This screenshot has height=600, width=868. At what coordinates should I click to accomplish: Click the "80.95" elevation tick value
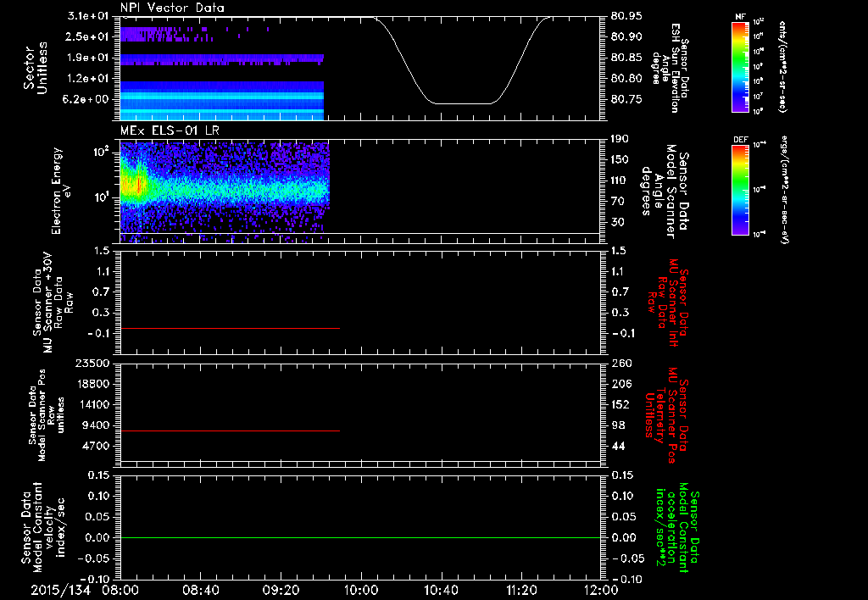[626, 16]
